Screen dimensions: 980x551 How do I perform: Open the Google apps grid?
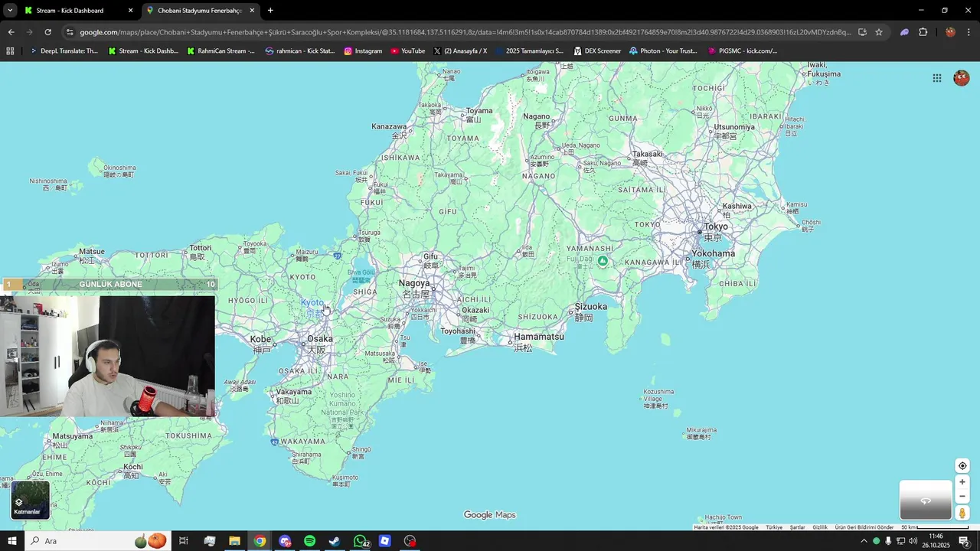936,78
